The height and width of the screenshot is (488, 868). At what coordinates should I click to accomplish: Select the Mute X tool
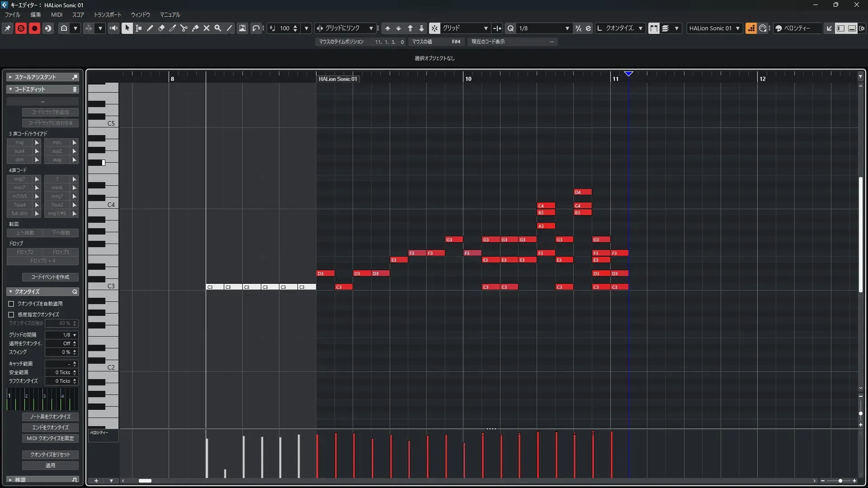[206, 28]
